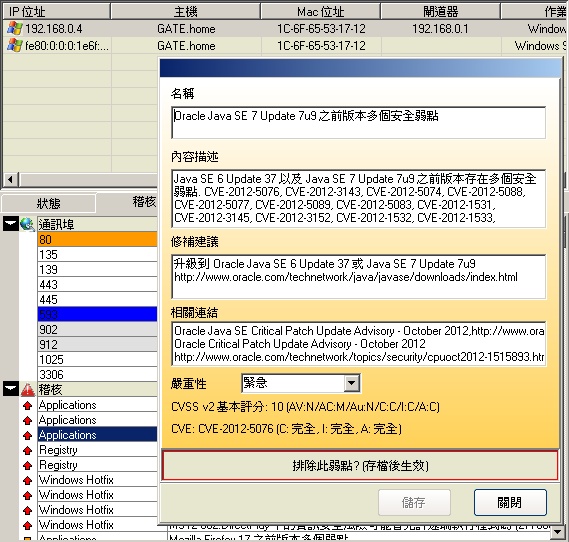Viewport: 569px width, 542px height.
Task: Click the Windows icon beside fe80:0:0:0:1e6f
Action: click(15, 45)
